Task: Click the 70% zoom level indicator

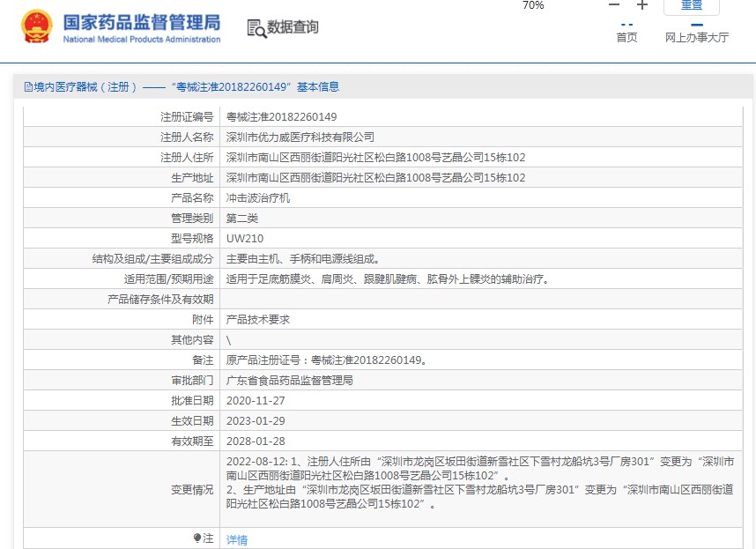Action: (533, 5)
